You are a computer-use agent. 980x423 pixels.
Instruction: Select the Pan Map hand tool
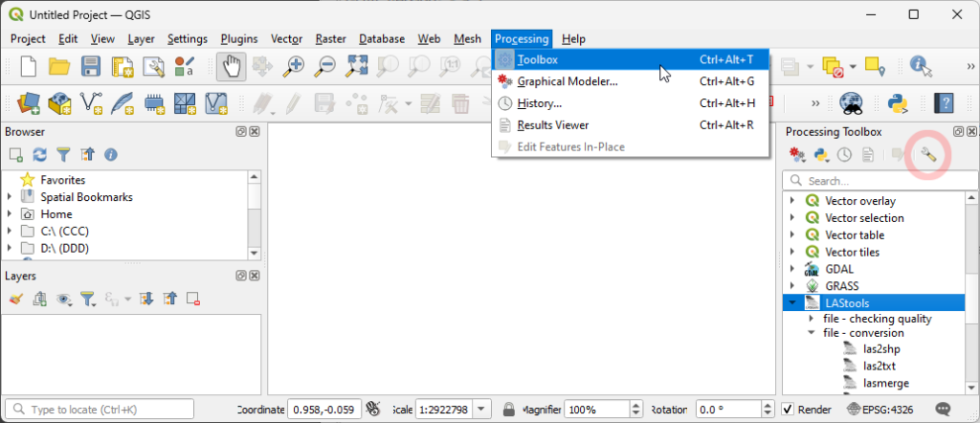coord(232,66)
